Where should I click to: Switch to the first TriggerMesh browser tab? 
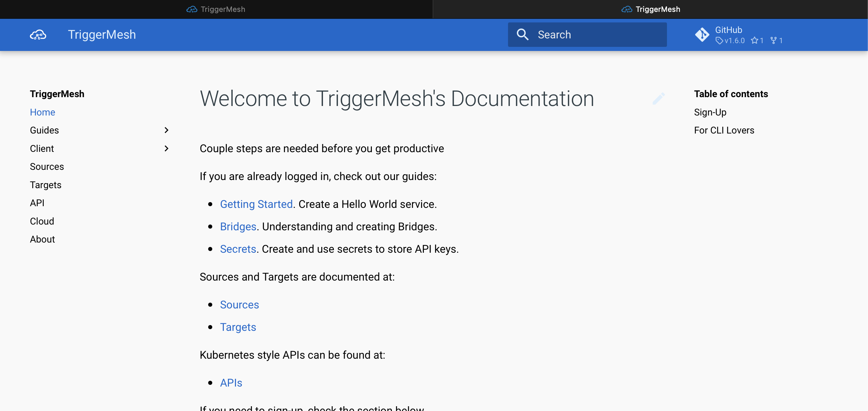216,9
